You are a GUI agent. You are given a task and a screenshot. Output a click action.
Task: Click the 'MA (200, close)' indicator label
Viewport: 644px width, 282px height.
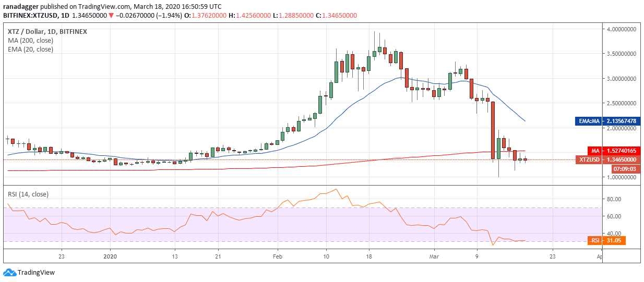[30, 40]
